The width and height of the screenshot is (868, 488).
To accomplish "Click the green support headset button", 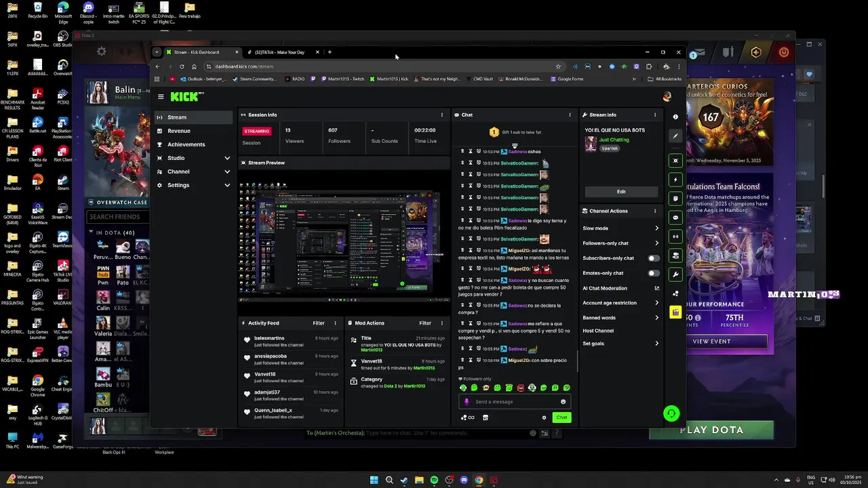I will [x=671, y=413].
